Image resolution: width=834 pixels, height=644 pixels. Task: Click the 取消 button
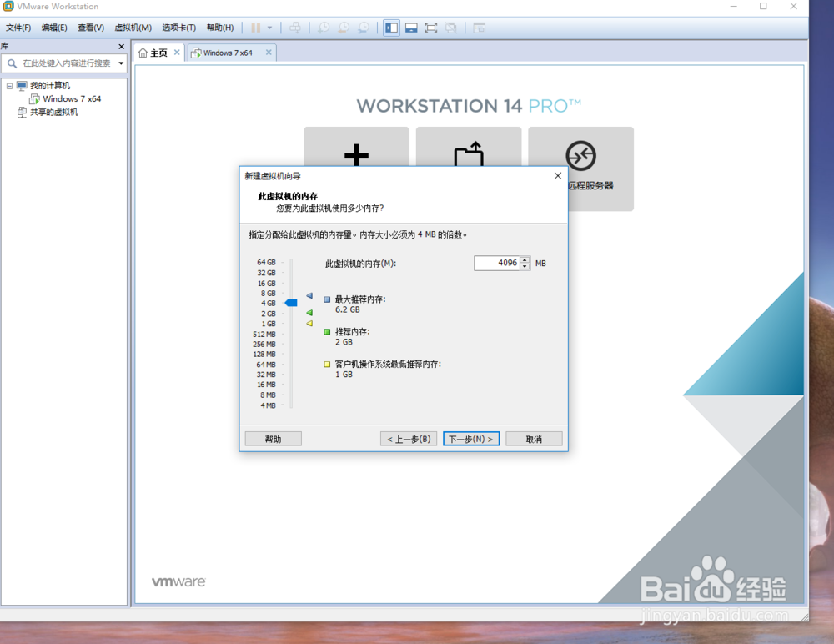(534, 439)
